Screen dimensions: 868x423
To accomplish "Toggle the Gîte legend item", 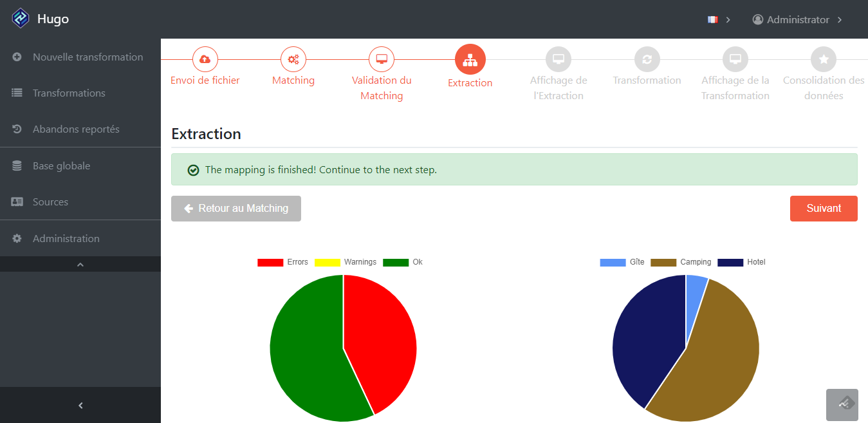I will coord(622,262).
